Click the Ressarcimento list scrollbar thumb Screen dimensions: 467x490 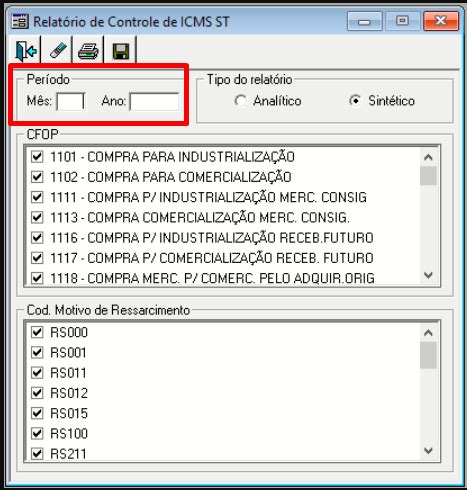click(x=428, y=355)
